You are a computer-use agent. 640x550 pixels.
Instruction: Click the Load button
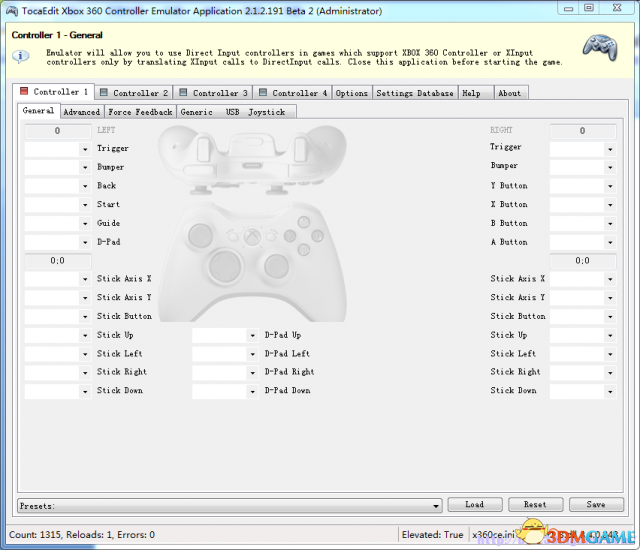click(x=475, y=505)
